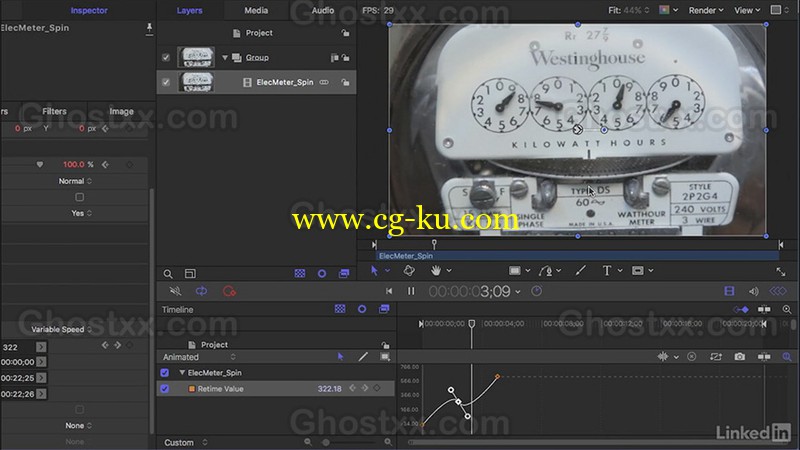Select the Bezier pen tool
Image resolution: width=800 pixels, height=450 pixels.
click(545, 271)
